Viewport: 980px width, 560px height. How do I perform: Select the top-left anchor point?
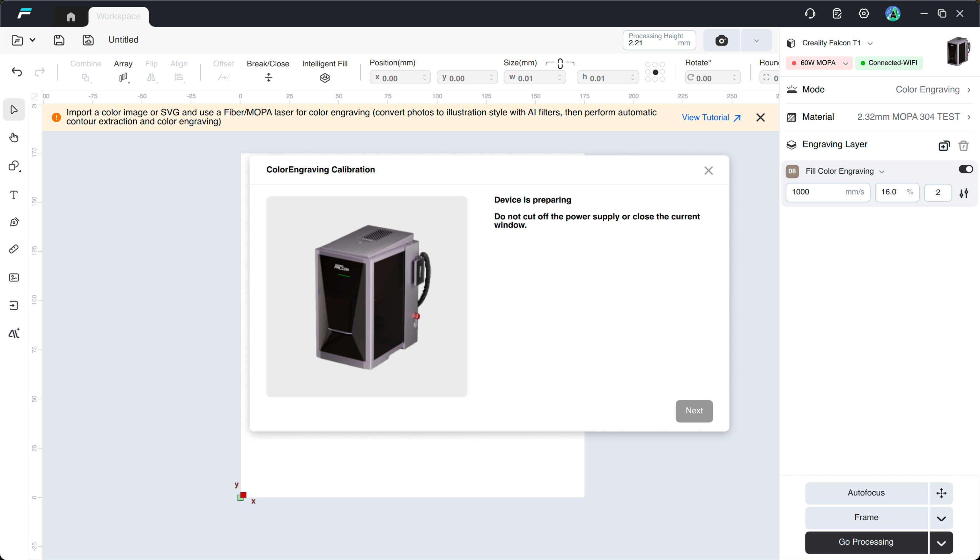tap(648, 64)
